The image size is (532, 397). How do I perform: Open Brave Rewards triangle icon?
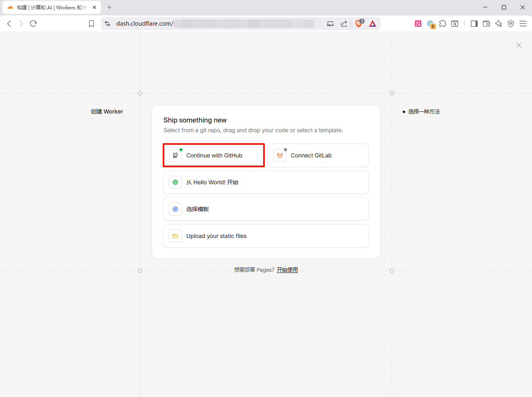pos(373,24)
